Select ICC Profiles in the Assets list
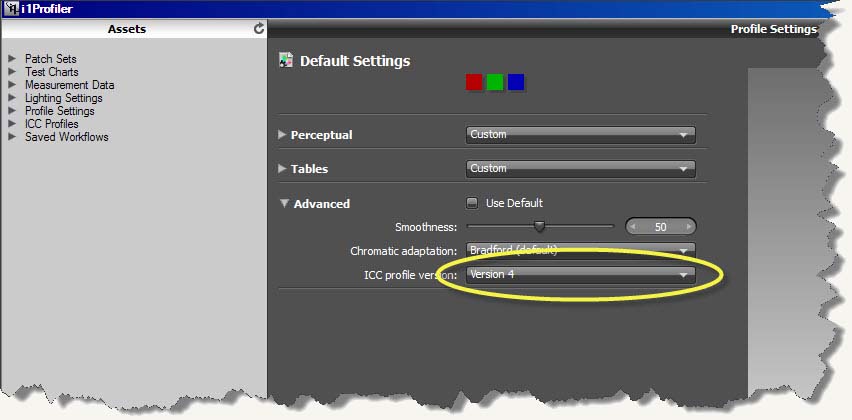The height and width of the screenshot is (420, 852). [52, 124]
